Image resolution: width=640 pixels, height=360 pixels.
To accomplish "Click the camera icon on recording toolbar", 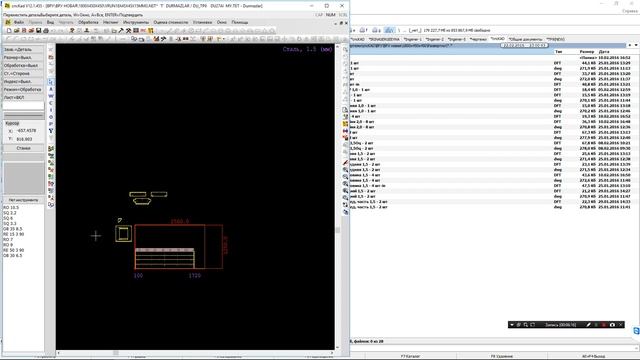I will click(612, 325).
